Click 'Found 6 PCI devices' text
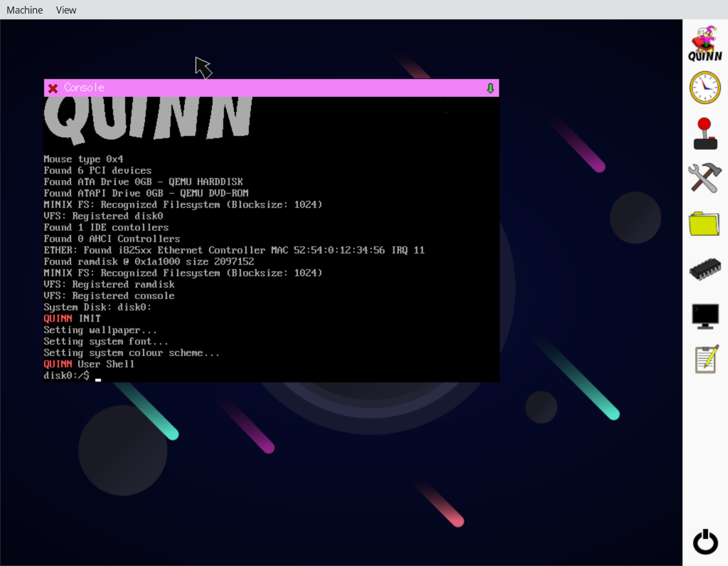The image size is (728, 566). [x=98, y=171]
